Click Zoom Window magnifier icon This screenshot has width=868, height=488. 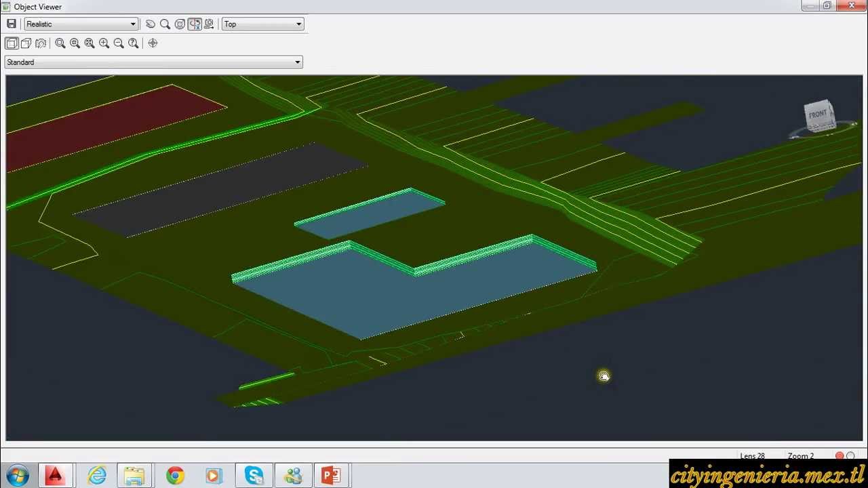tap(60, 43)
